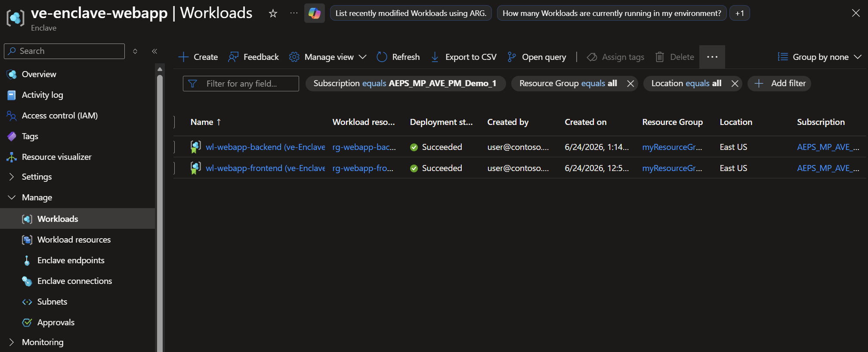Favorite this page with the star icon
Image resolution: width=868 pixels, height=352 pixels.
273,13
